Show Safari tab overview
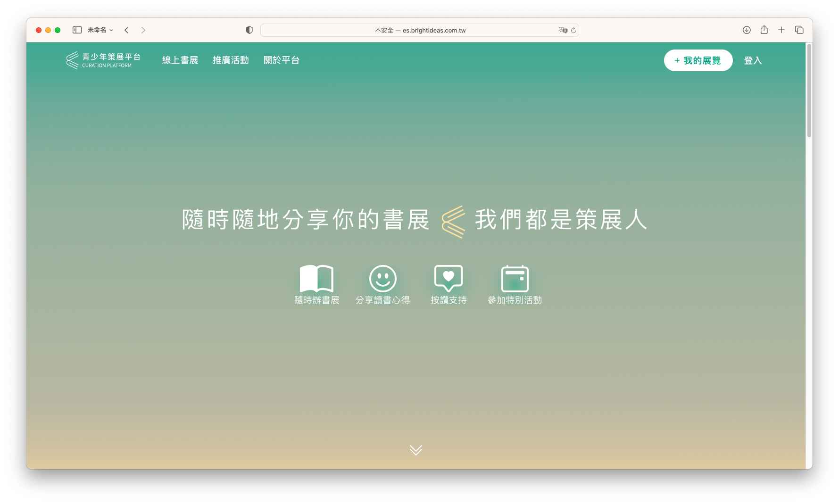This screenshot has width=839, height=504. (x=799, y=30)
